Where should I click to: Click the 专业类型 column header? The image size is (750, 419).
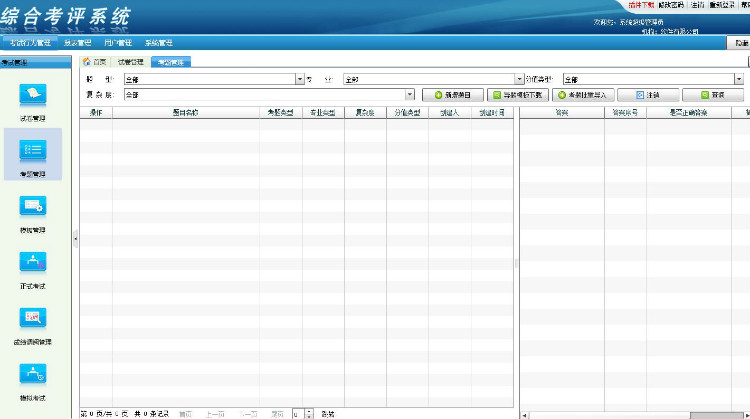click(323, 113)
